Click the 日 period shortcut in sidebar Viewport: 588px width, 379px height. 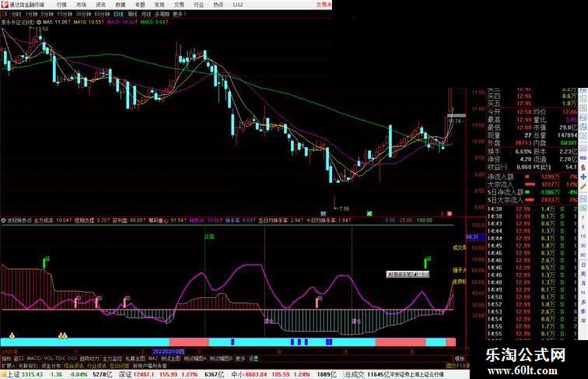click(583, 265)
